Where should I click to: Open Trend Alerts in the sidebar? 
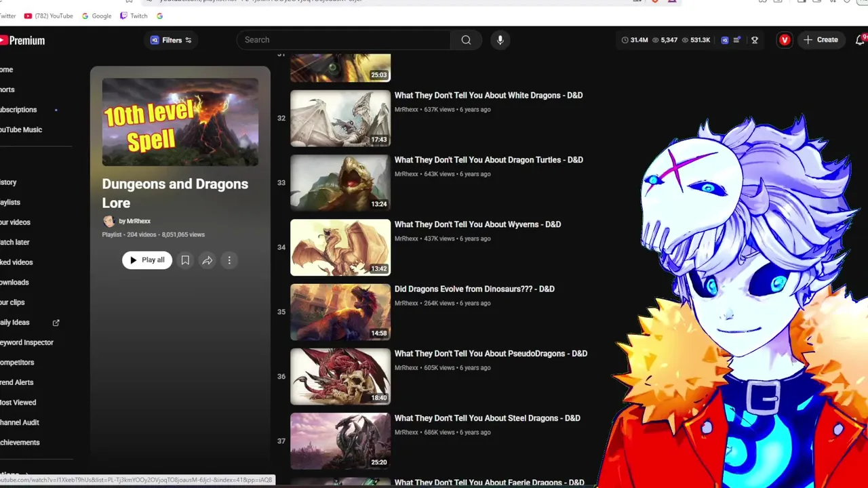coord(18,382)
